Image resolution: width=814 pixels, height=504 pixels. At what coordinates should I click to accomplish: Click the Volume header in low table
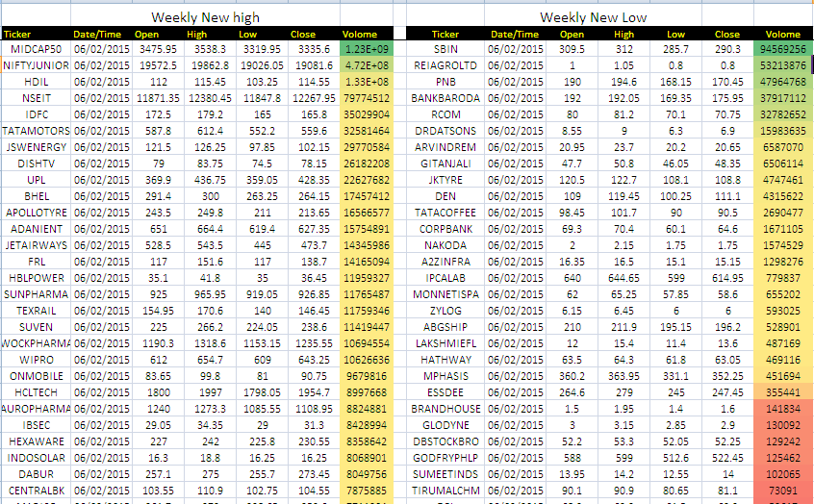click(x=783, y=35)
